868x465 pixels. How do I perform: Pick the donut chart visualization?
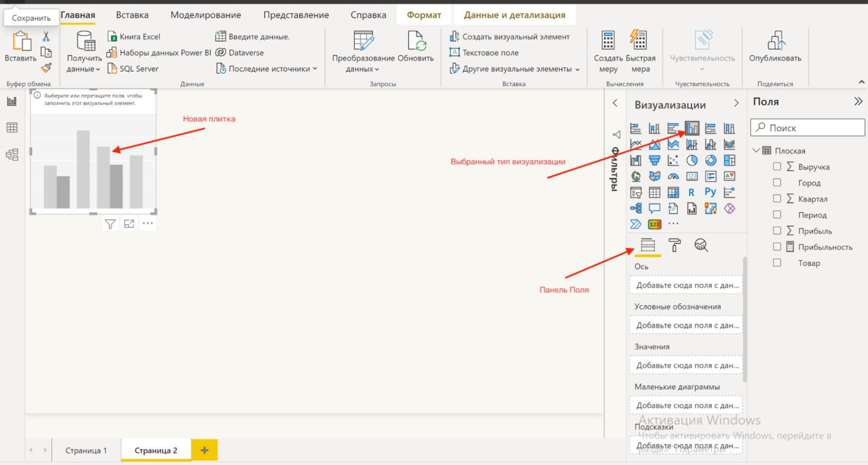(710, 160)
